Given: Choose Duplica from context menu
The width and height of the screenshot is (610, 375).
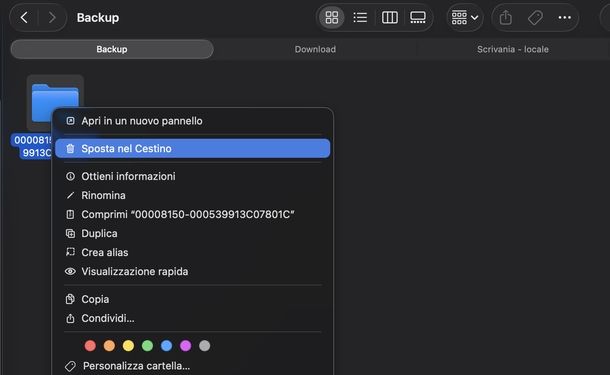Looking at the screenshot, I should 193,233.
